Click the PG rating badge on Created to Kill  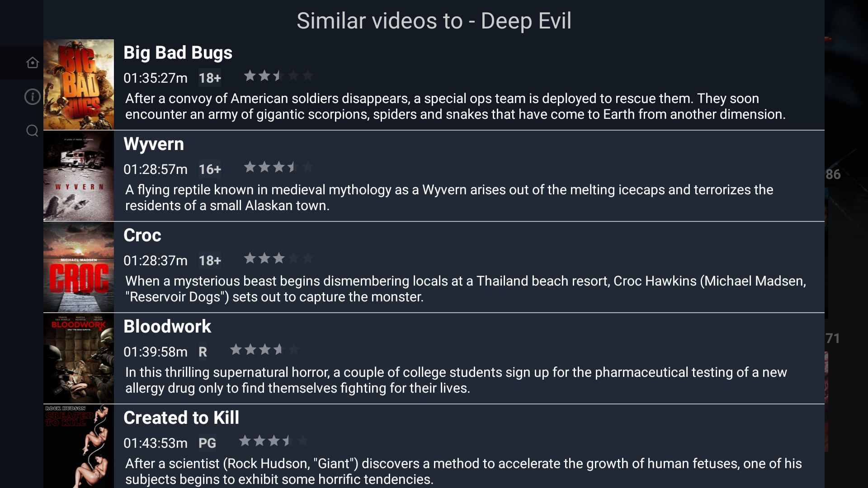tap(207, 443)
